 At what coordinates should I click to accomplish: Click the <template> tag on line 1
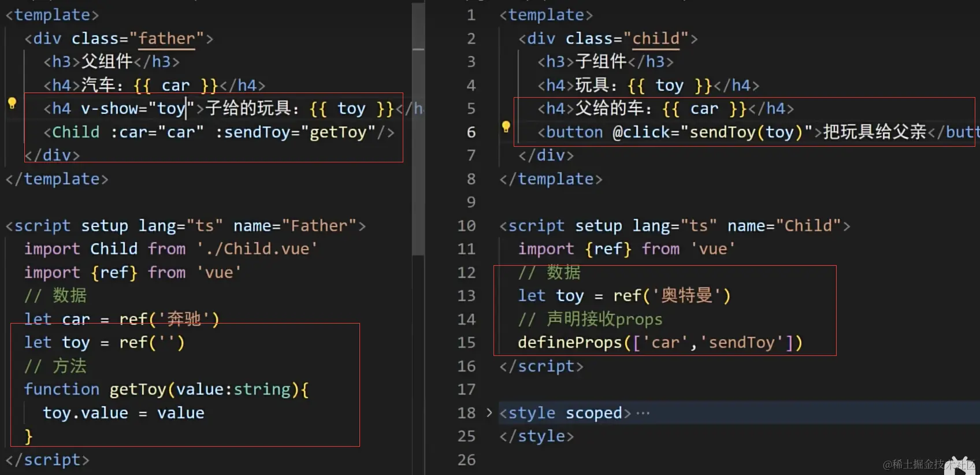tap(546, 15)
